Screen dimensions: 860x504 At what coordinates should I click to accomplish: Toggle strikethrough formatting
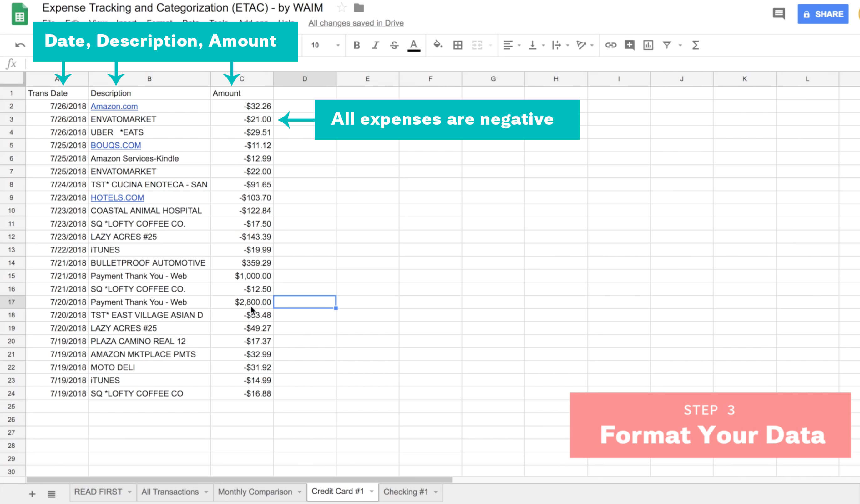point(394,45)
